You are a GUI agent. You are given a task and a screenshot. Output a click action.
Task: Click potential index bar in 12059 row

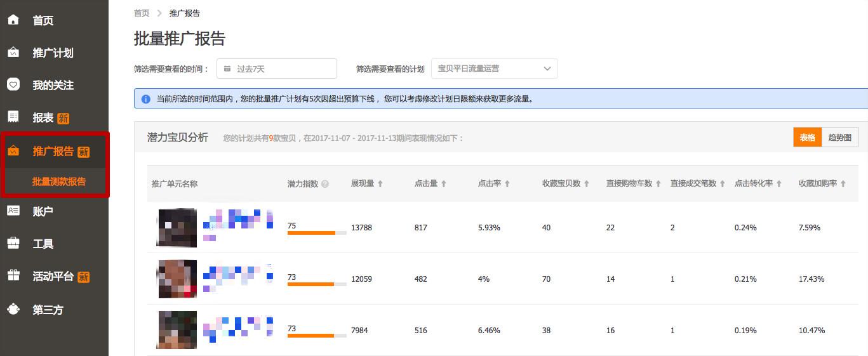317,284
